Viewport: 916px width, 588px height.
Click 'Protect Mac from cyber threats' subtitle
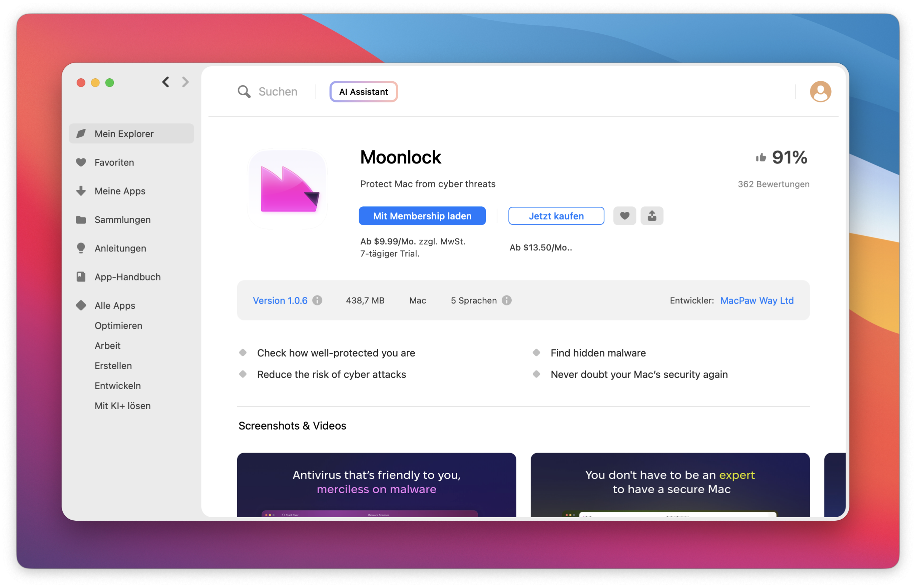[428, 184]
